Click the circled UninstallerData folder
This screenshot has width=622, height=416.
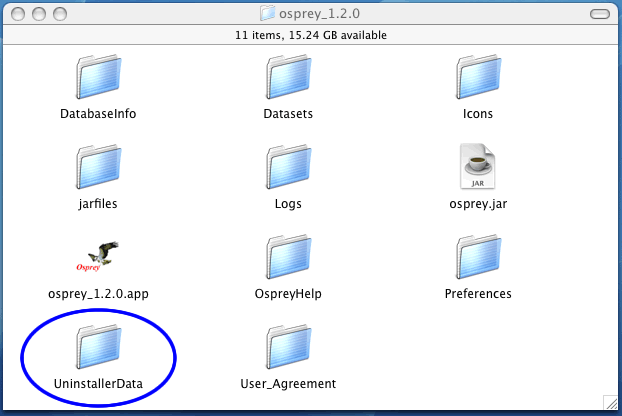click(98, 346)
